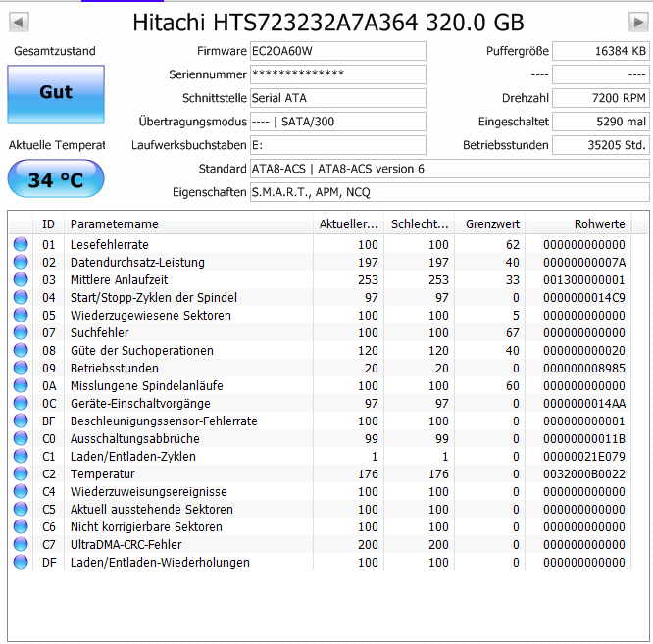Image resolution: width=653 pixels, height=644 pixels.
Task: Click the masked Seriennummer field
Action: point(338,74)
